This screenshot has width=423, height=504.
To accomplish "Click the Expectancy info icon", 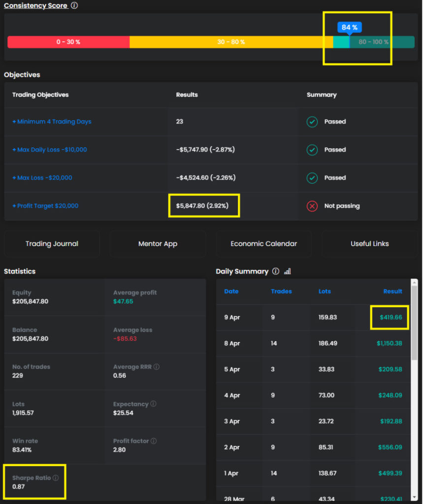I will [153, 404].
